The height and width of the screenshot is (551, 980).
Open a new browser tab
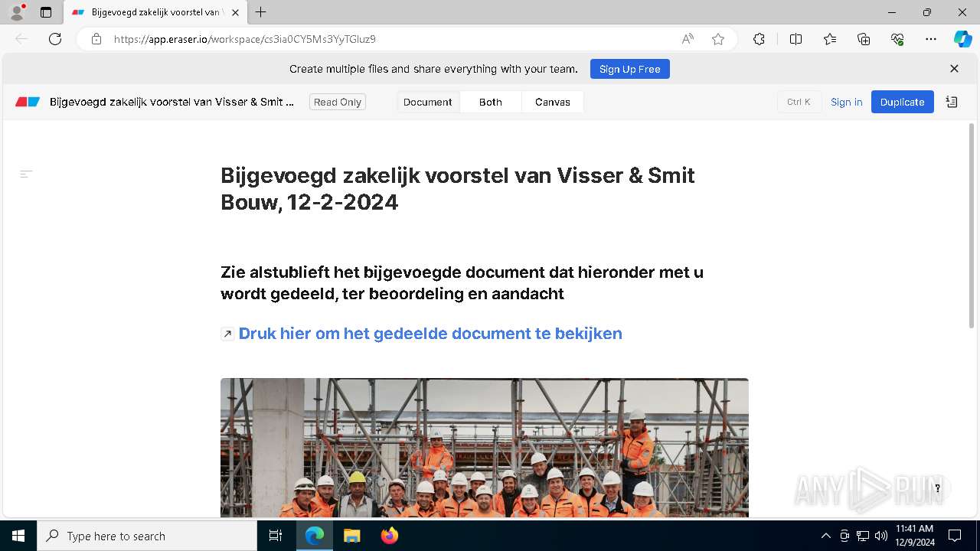(x=261, y=12)
